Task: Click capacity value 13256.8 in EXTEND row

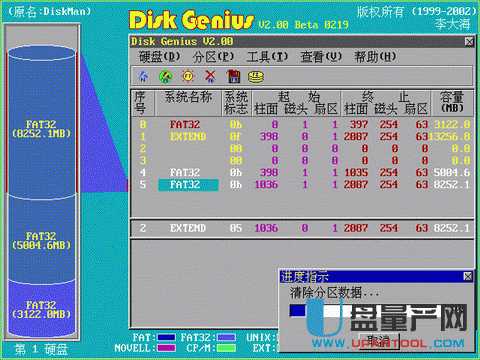Action: point(449,137)
